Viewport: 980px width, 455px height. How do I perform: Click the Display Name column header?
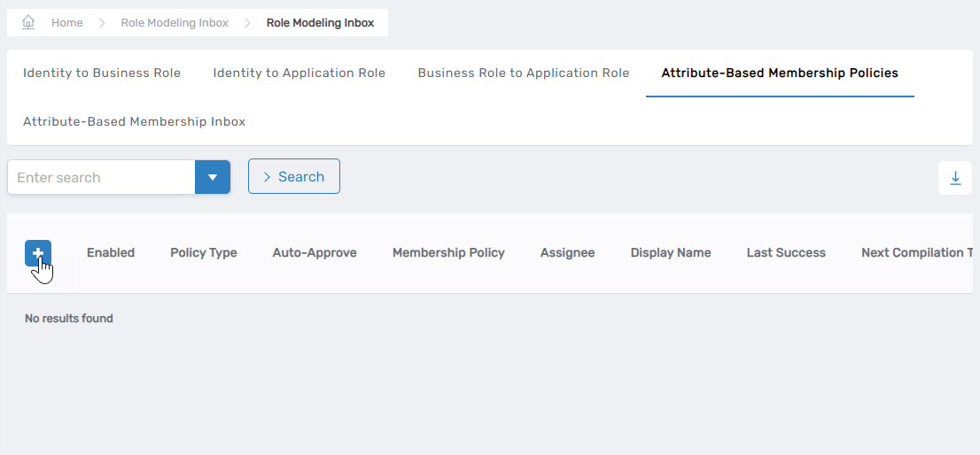tap(671, 253)
